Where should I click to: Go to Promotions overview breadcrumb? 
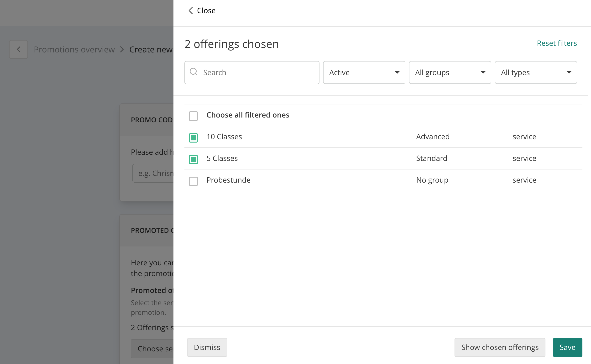click(74, 50)
